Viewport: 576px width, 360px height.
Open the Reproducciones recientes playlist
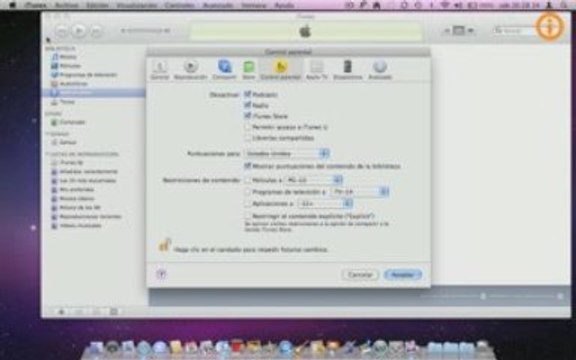pos(86,216)
